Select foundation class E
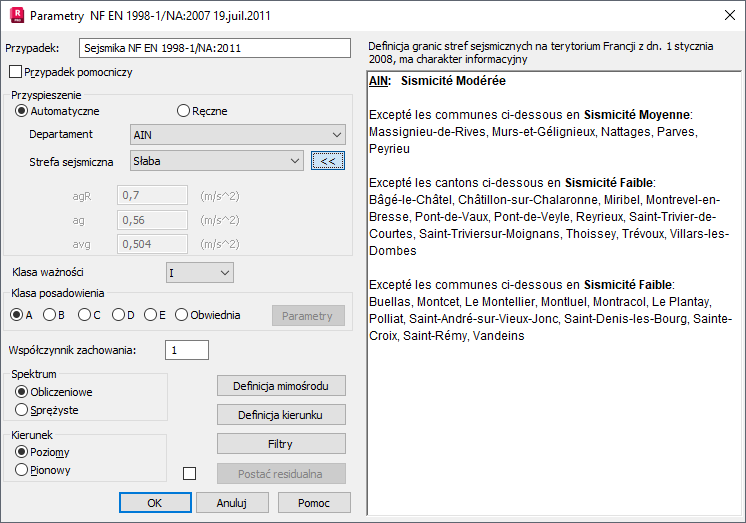This screenshot has width=746, height=523. click(150, 315)
